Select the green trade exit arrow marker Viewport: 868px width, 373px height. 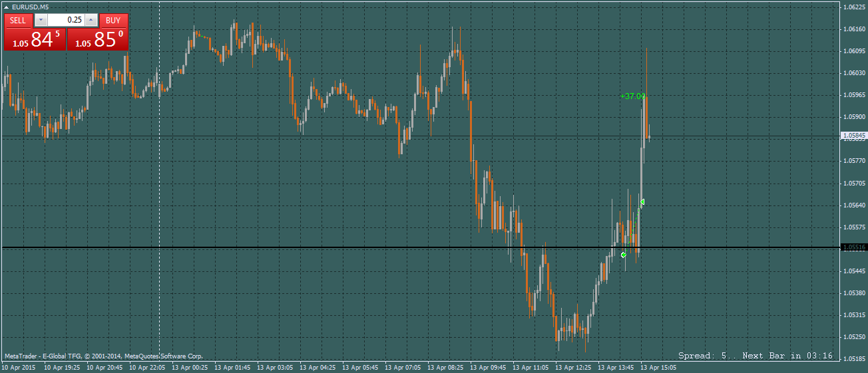[642, 201]
